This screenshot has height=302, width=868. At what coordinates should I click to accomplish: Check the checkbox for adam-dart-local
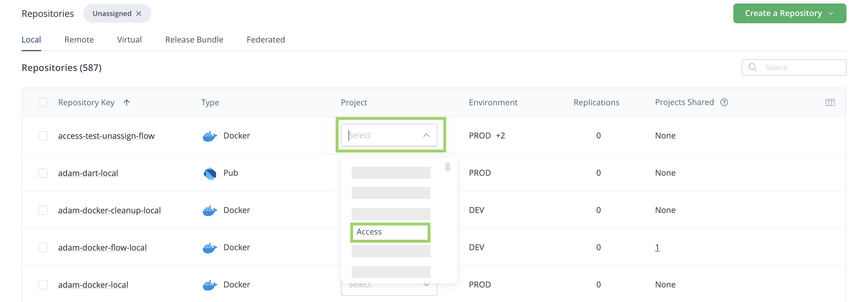coord(43,173)
